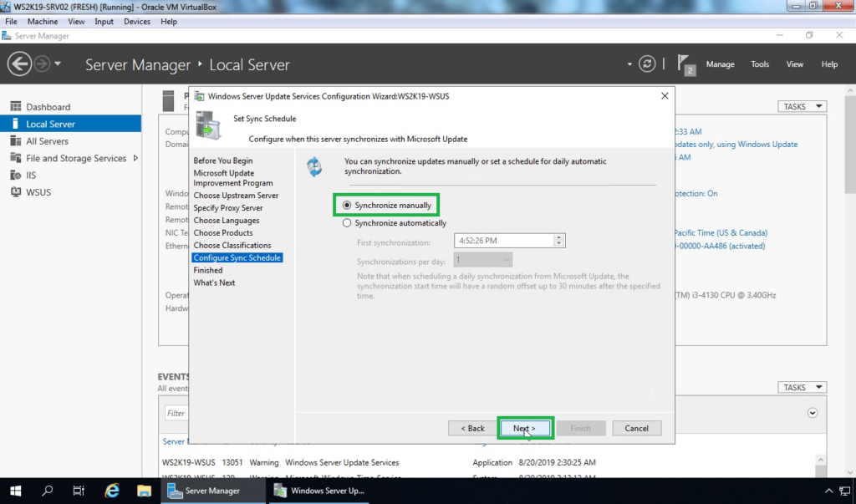Image resolution: width=856 pixels, height=504 pixels.
Task: Open the Tools menu
Action: [x=759, y=64]
